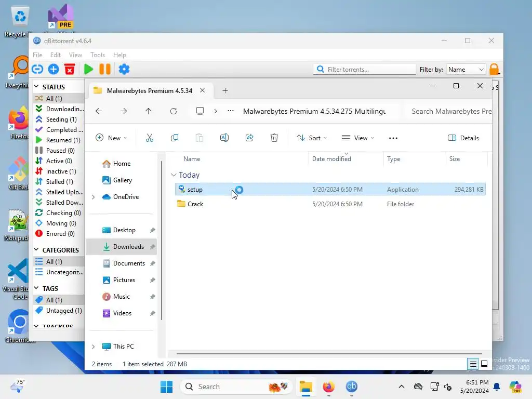Click the This PC monitor icon in address bar

200,111
